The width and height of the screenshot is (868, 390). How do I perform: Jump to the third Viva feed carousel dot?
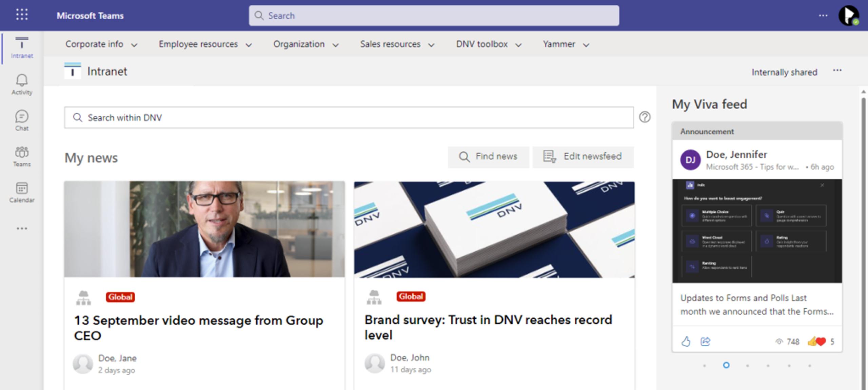pyautogui.click(x=747, y=366)
